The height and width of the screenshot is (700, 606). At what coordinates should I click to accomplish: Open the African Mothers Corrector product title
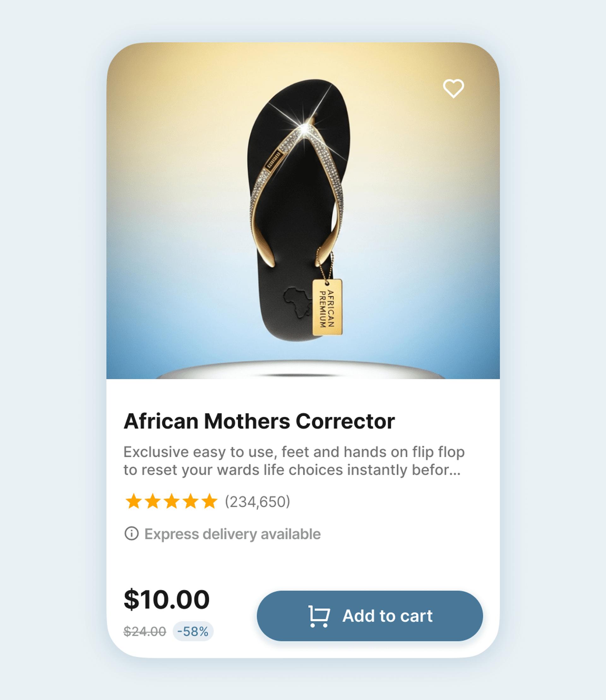click(259, 421)
